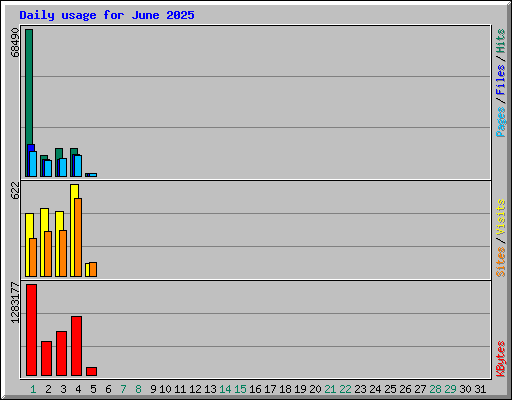The width and height of the screenshot is (512, 400).
Task: Click green weekend day label 22
Action: [345, 389]
